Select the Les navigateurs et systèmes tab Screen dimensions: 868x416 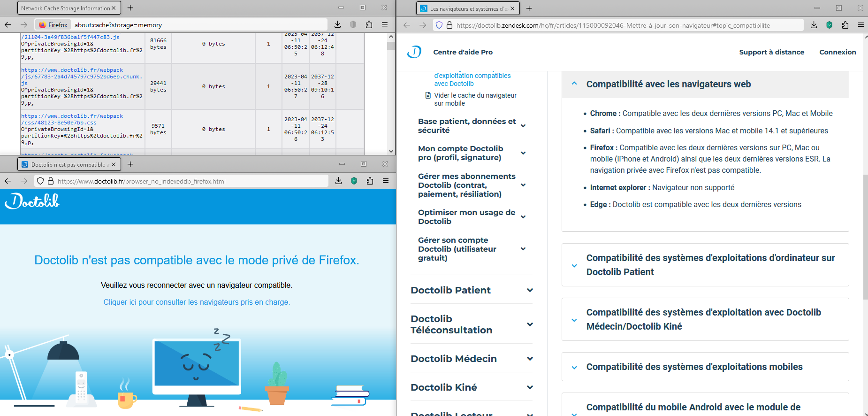[468, 8]
